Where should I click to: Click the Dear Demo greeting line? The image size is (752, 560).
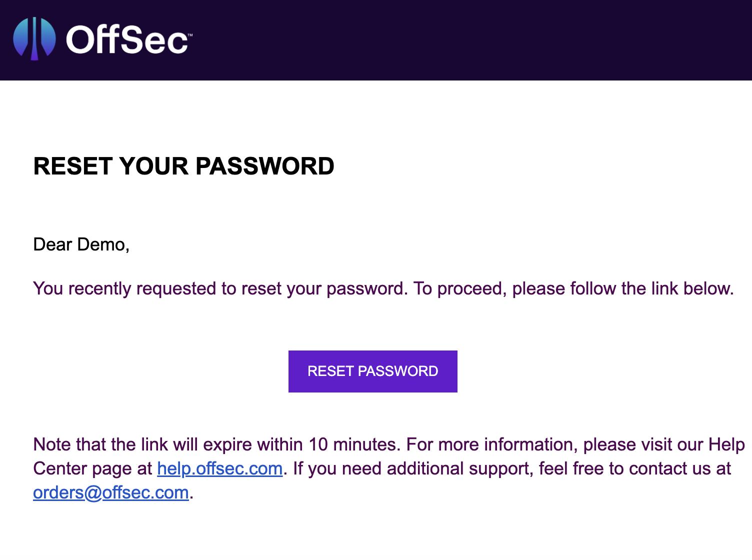[x=81, y=244]
